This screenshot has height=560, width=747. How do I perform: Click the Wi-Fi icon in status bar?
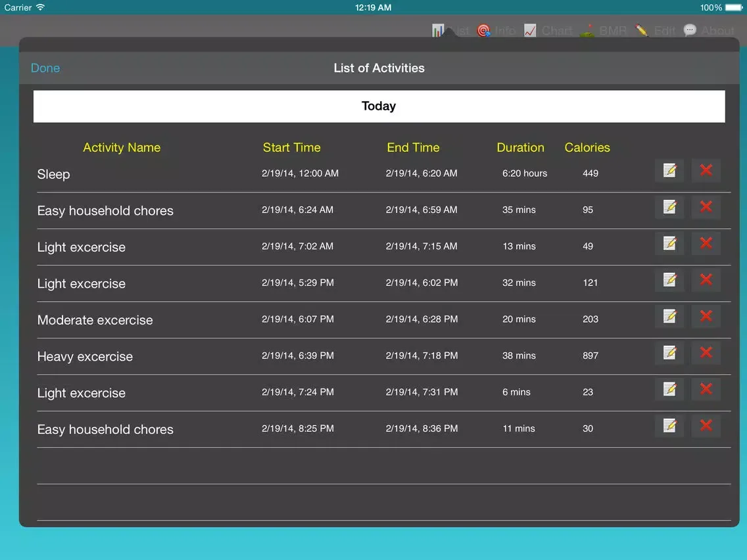(41, 7)
